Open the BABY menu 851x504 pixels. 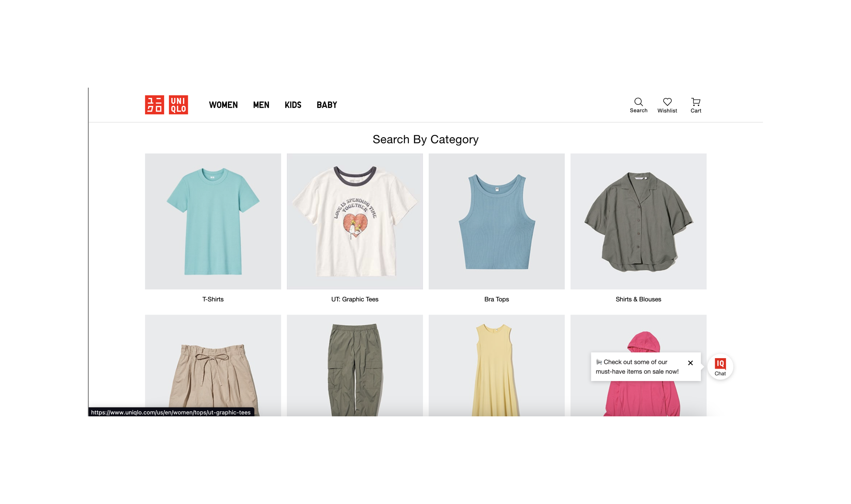pos(327,105)
